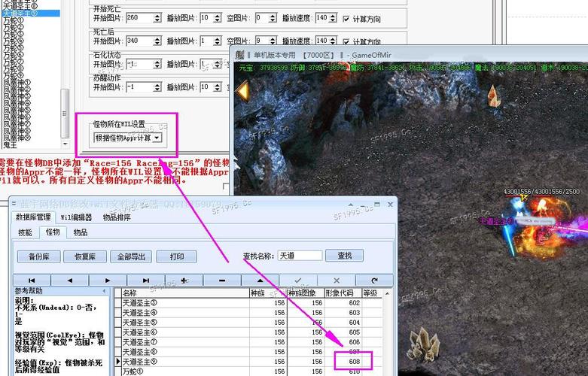
Task: Click the 形象代码 cell showing 608
Action: pyautogui.click(x=343, y=362)
